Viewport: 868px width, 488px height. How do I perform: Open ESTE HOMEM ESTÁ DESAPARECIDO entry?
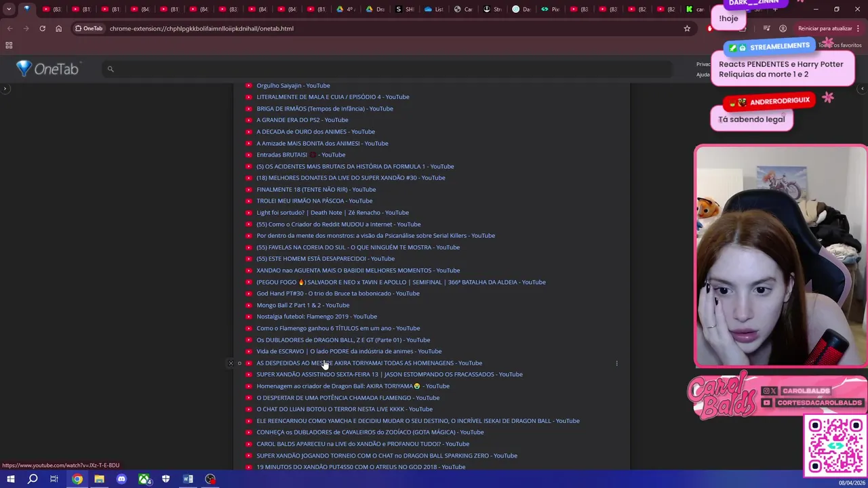point(325,258)
